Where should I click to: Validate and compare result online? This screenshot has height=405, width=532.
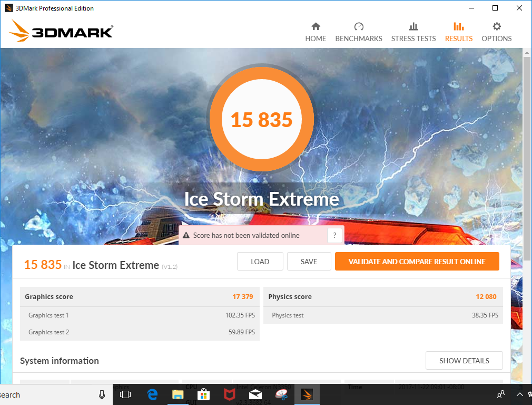(x=417, y=262)
